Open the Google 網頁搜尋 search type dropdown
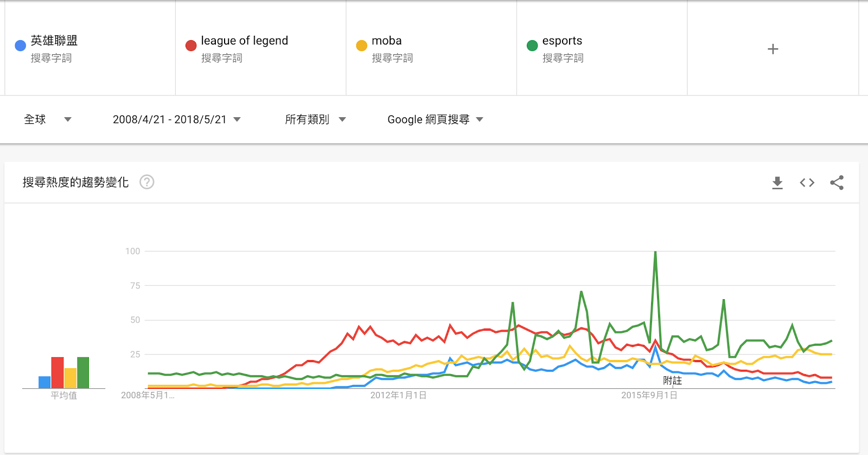The width and height of the screenshot is (868, 455). (435, 119)
